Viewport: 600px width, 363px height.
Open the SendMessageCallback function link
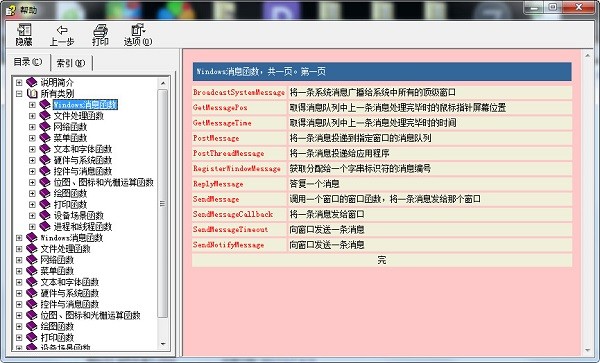tap(233, 214)
